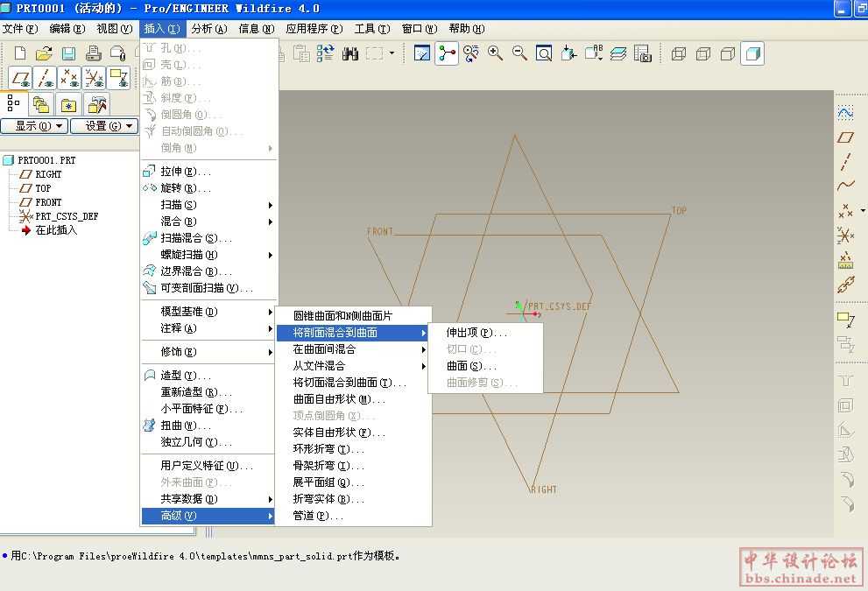Choose 旋转 from insert menu
Viewport: 868px width, 591px height.
point(208,188)
